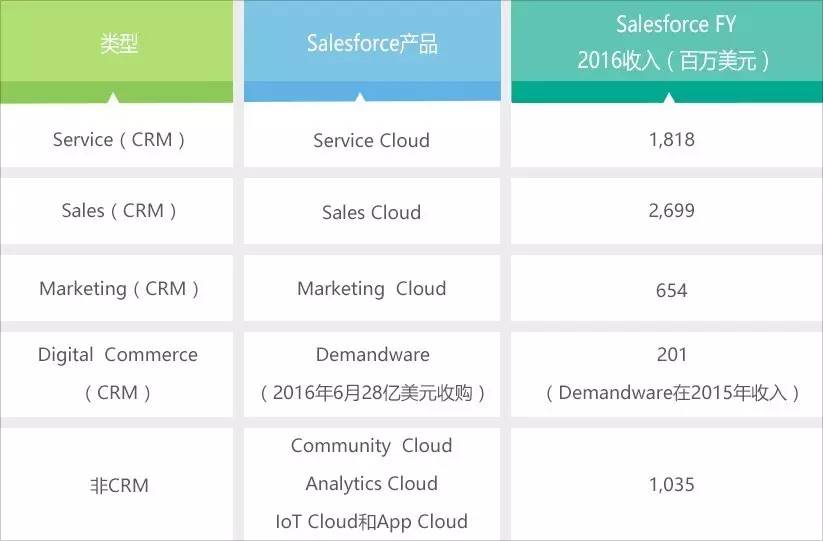The height and width of the screenshot is (541, 823).
Task: Select the 201 revenue value
Action: point(671,355)
